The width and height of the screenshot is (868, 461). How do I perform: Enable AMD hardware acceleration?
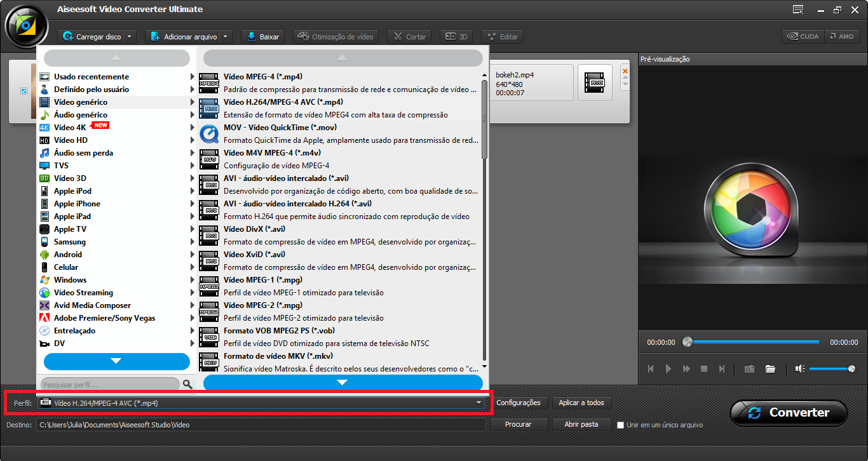click(x=843, y=36)
